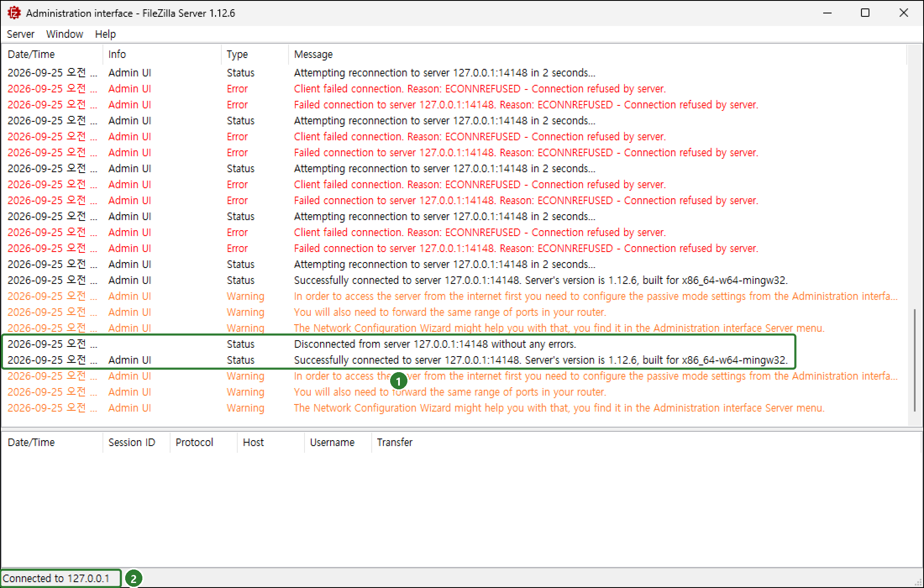The width and height of the screenshot is (924, 588).
Task: Open the Server menu
Action: click(21, 34)
